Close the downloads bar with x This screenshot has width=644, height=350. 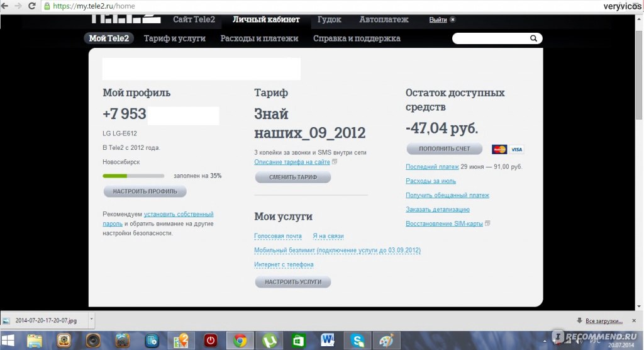pyautogui.click(x=634, y=320)
